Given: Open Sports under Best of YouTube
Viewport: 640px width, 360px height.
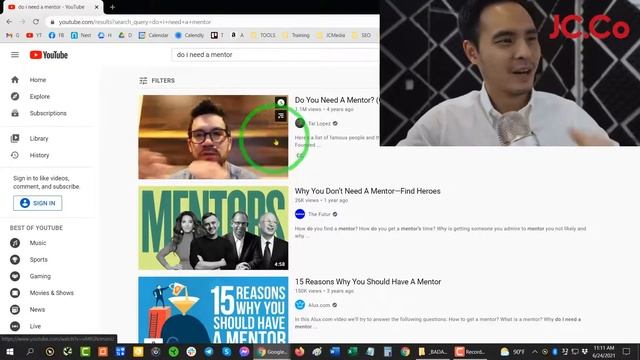Looking at the screenshot, I should pos(38,260).
